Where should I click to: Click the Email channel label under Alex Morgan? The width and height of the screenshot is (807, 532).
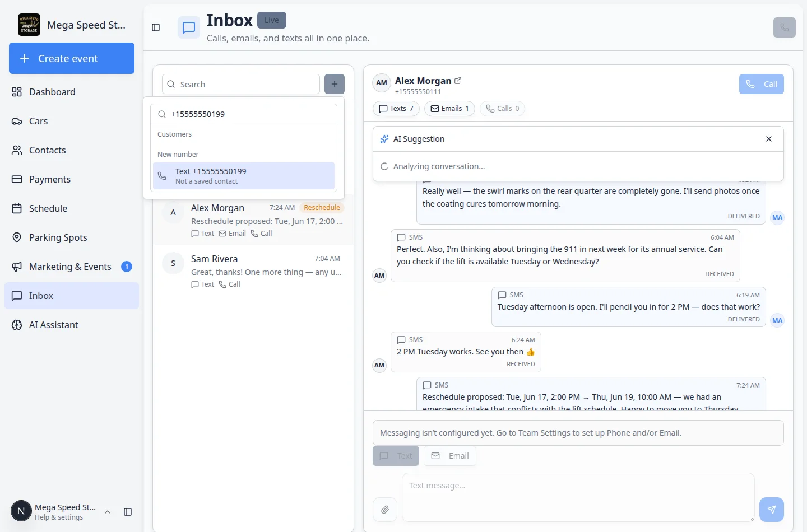coord(232,234)
